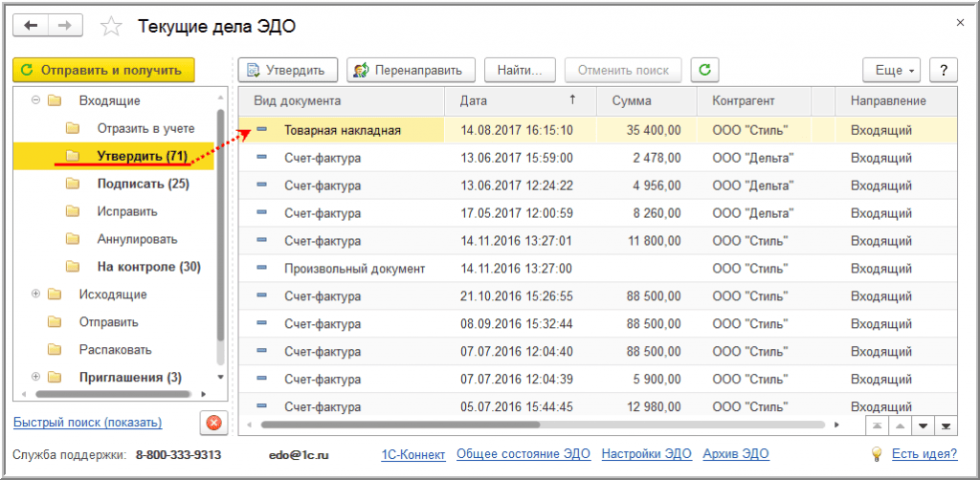Select the На контроле (30) folder

click(148, 267)
